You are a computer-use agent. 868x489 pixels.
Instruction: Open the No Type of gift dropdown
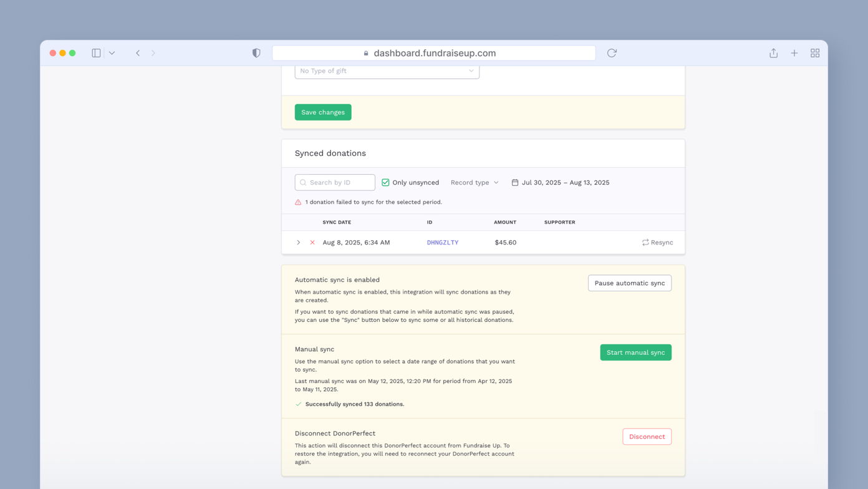tap(387, 70)
